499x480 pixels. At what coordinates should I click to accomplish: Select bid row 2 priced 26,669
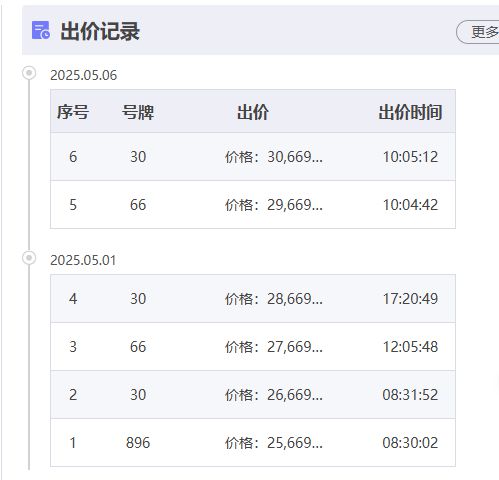point(253,395)
